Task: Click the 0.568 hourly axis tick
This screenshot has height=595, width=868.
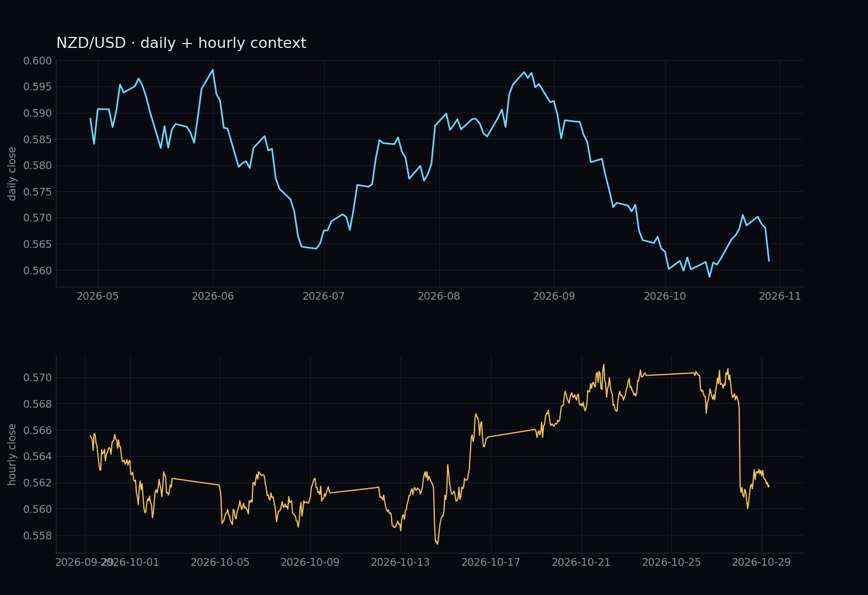Action: click(37, 404)
